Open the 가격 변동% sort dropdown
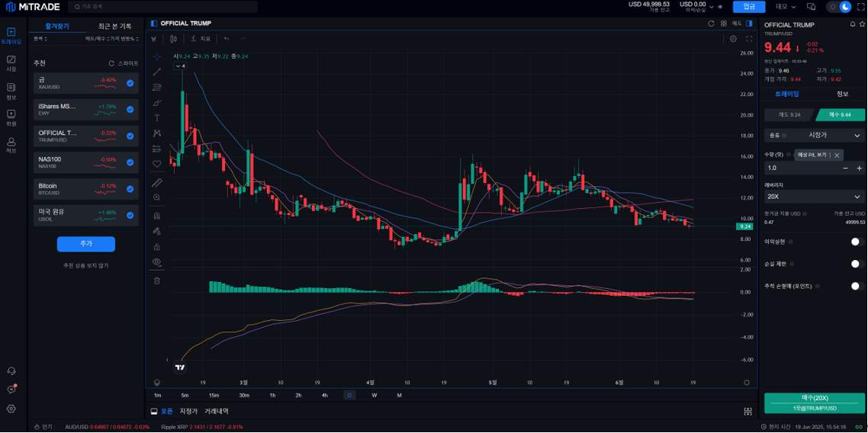 click(x=124, y=40)
